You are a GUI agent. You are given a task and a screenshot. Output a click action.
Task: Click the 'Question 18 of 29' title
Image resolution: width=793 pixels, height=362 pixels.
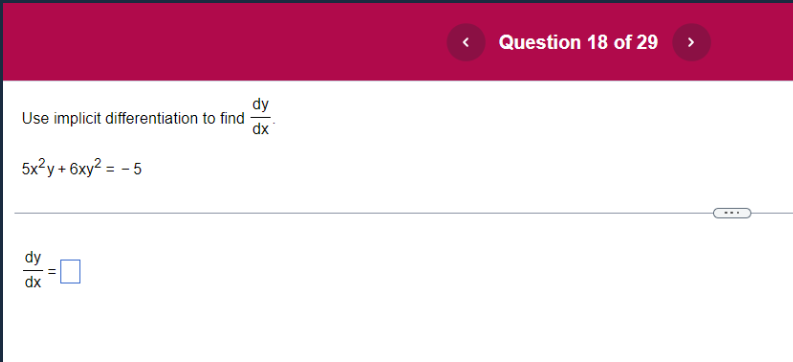578,42
